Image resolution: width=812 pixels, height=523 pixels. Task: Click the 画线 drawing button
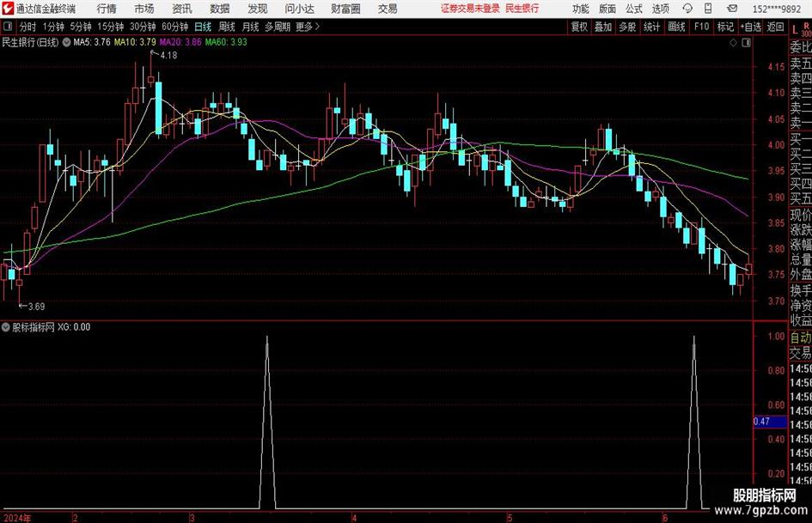676,27
